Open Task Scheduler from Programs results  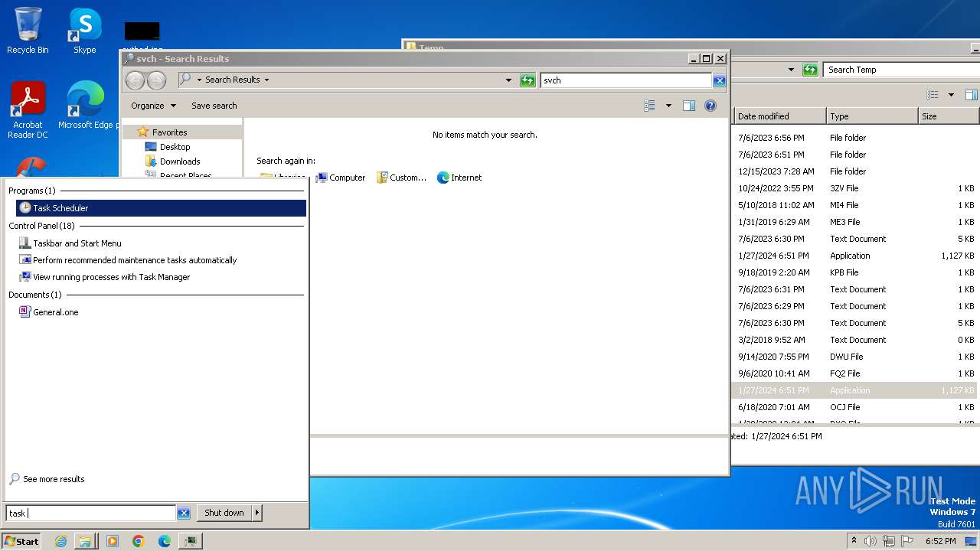pos(161,208)
